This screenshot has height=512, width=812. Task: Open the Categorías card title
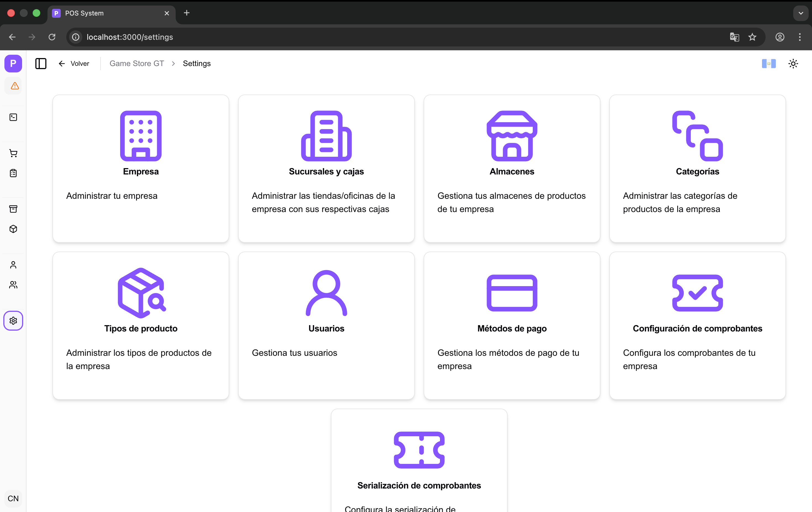tap(697, 171)
